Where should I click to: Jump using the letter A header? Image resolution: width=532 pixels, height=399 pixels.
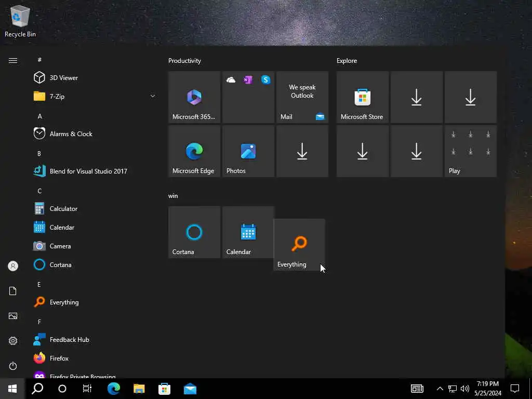pos(39,116)
